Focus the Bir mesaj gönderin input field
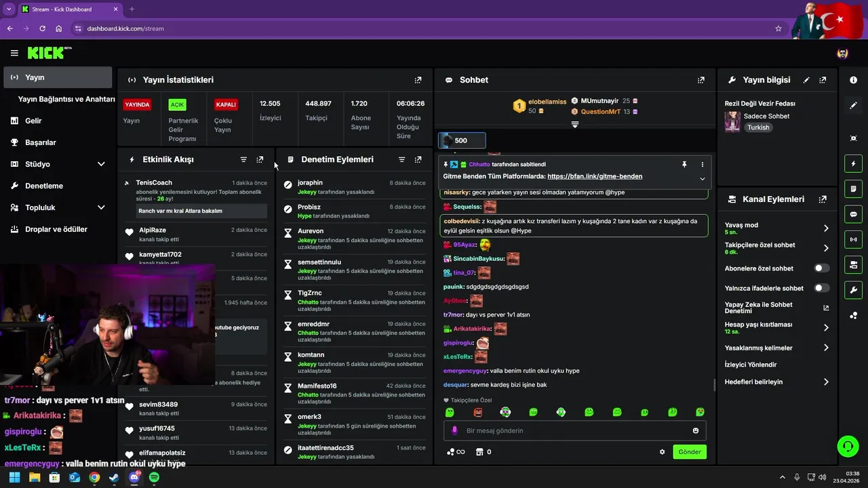The width and height of the screenshot is (868, 488). (575, 430)
